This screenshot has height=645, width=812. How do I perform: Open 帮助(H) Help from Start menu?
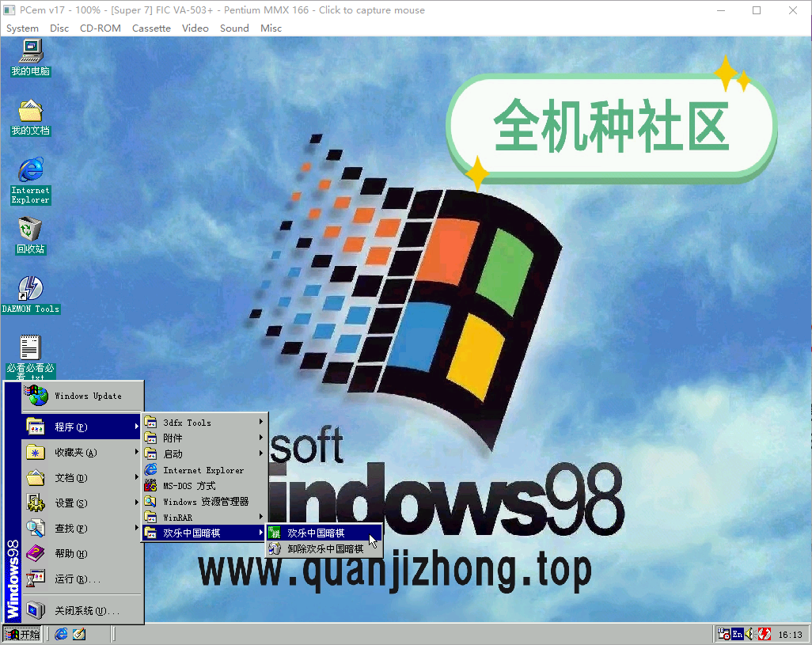point(82,553)
